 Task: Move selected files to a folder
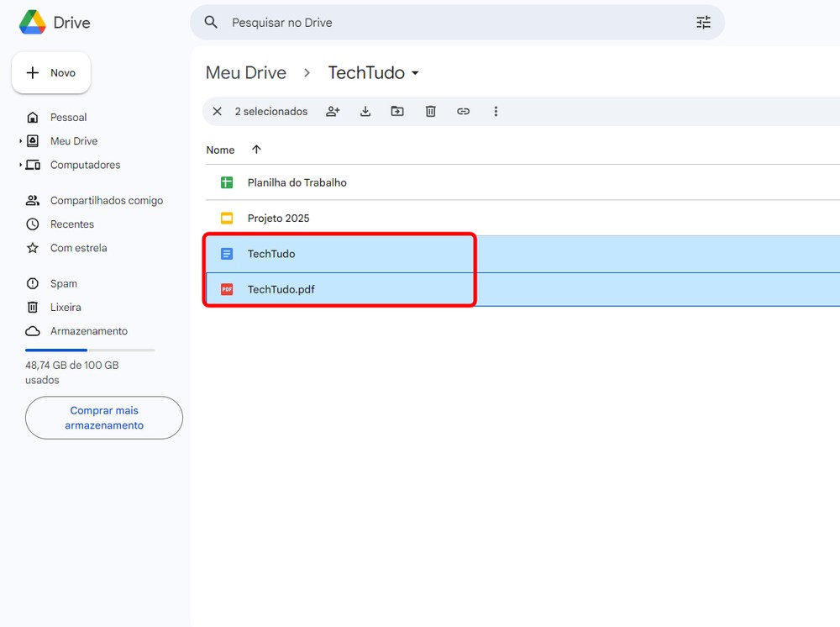coord(397,111)
